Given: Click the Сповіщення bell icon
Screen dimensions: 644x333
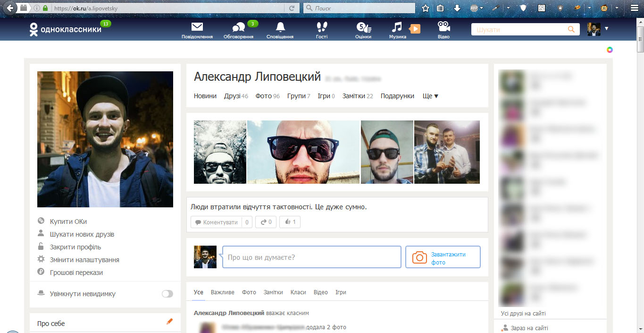Looking at the screenshot, I should coord(280,27).
